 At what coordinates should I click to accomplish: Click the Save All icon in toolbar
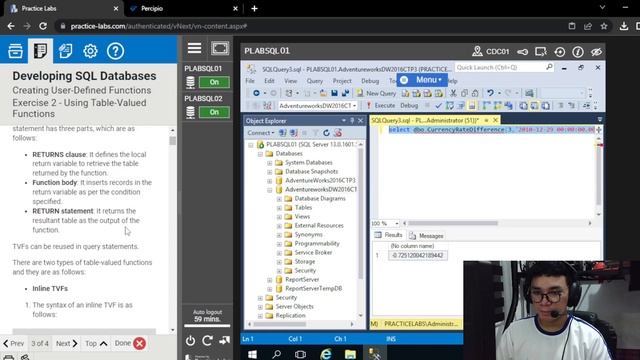345,93
